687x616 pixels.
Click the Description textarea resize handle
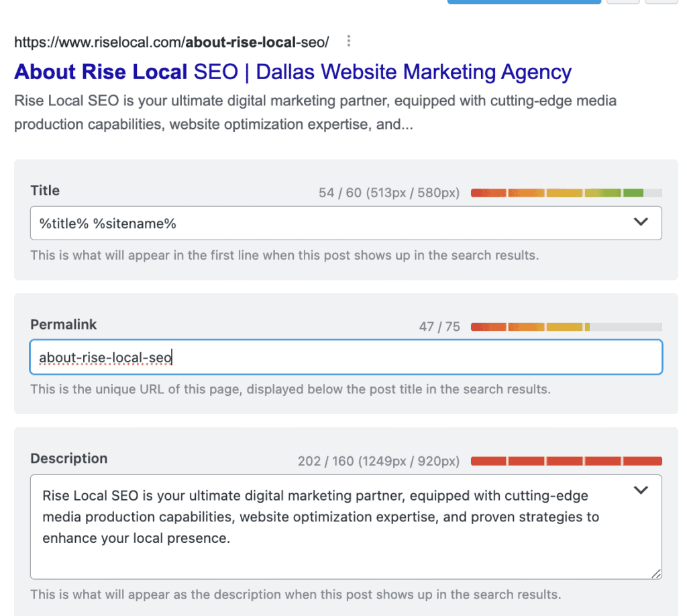(655, 572)
